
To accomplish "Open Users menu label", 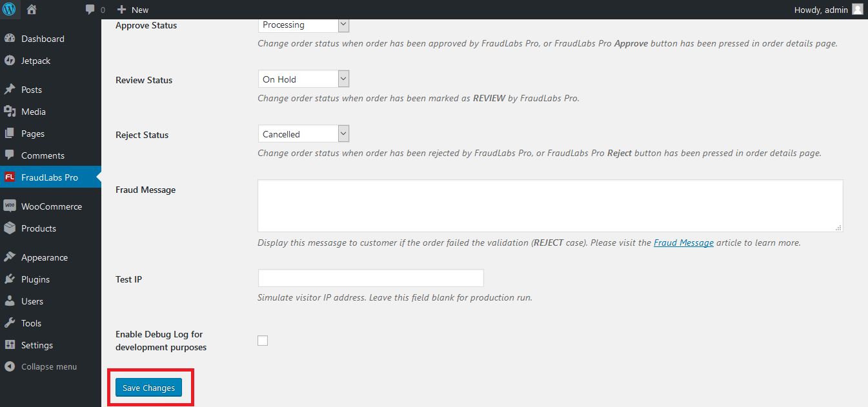I will pos(32,301).
